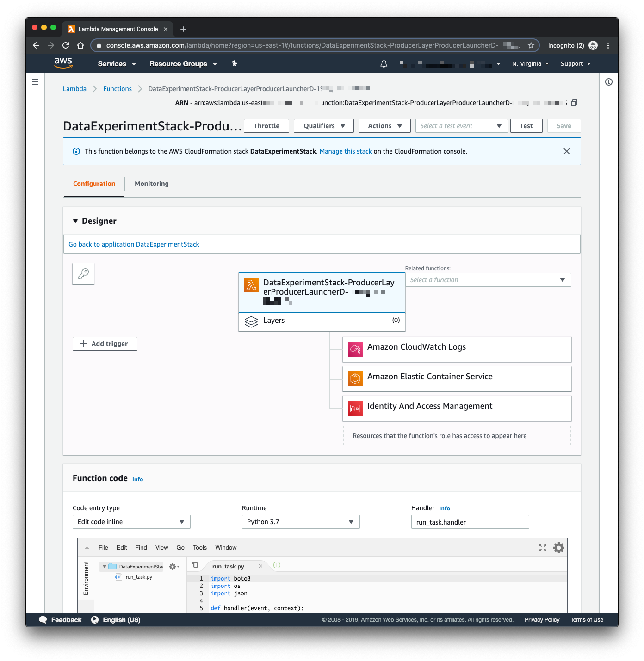Select the Lambda function icon in Designer

coord(251,285)
